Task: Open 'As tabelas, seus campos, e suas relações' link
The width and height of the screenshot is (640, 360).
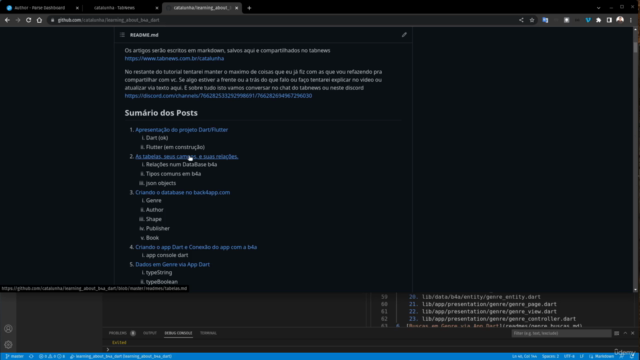Action: coord(187,156)
